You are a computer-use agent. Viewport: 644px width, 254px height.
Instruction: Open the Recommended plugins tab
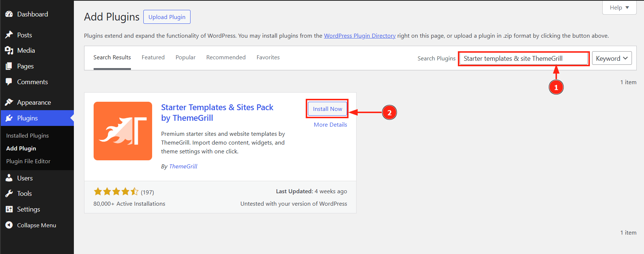pyautogui.click(x=226, y=57)
